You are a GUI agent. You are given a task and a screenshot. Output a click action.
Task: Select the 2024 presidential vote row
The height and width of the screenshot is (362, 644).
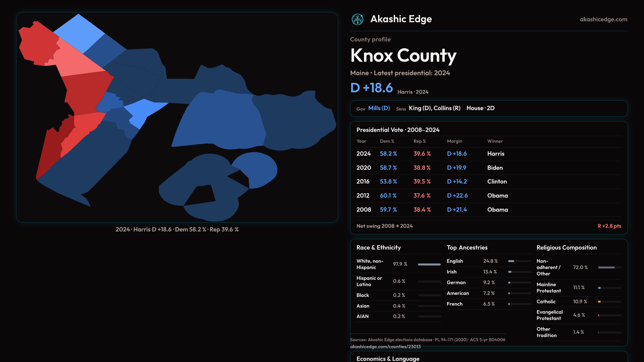[x=488, y=154]
